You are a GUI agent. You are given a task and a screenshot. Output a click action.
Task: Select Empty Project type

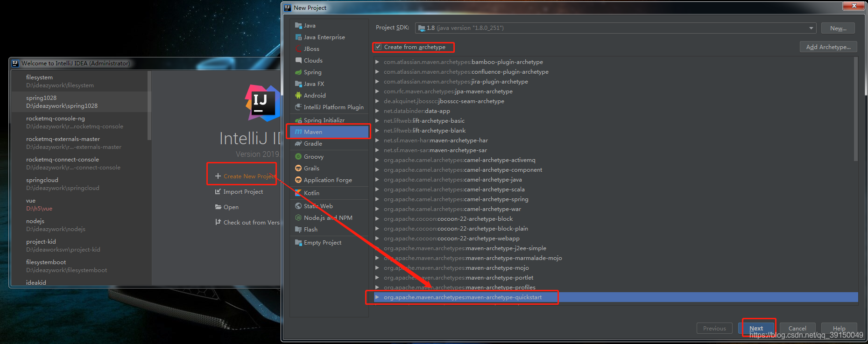(x=329, y=243)
